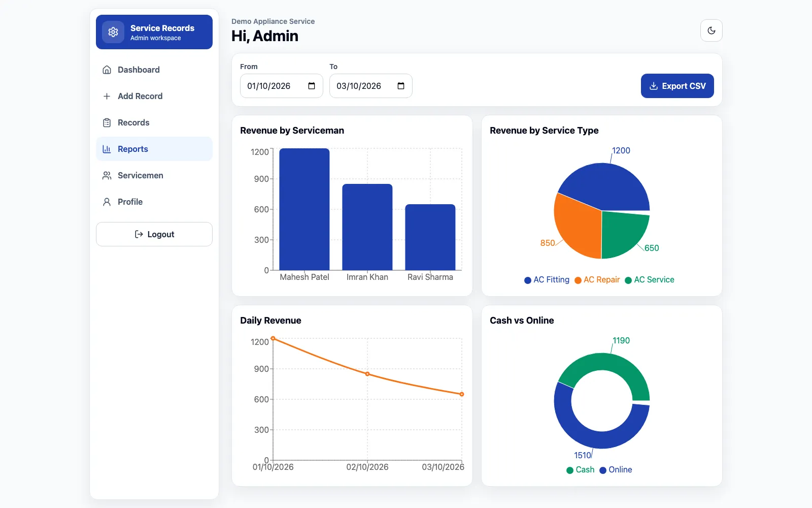Click the 650 value label on pie chart
The height and width of the screenshot is (508, 812).
652,248
